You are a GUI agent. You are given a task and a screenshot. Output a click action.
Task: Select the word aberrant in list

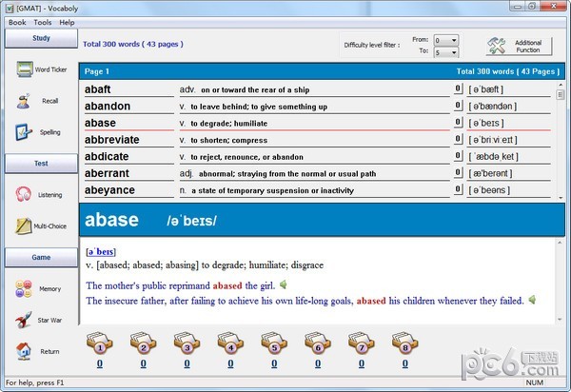click(x=107, y=173)
